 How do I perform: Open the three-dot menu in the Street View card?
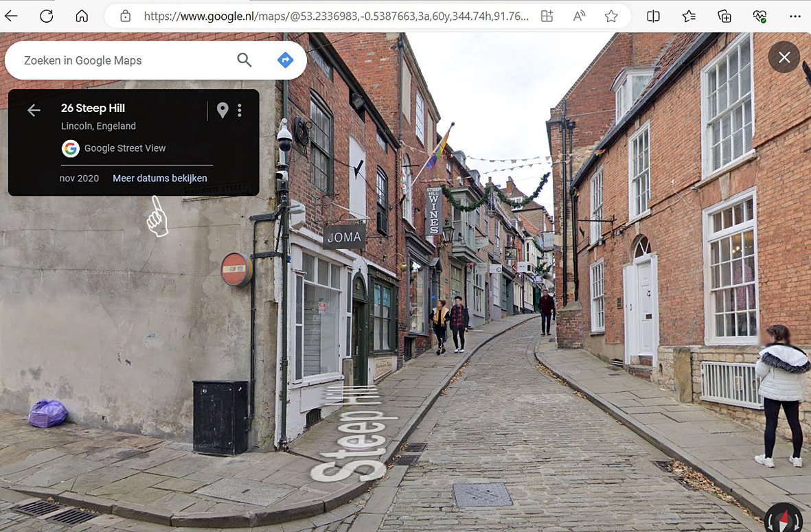coord(240,111)
